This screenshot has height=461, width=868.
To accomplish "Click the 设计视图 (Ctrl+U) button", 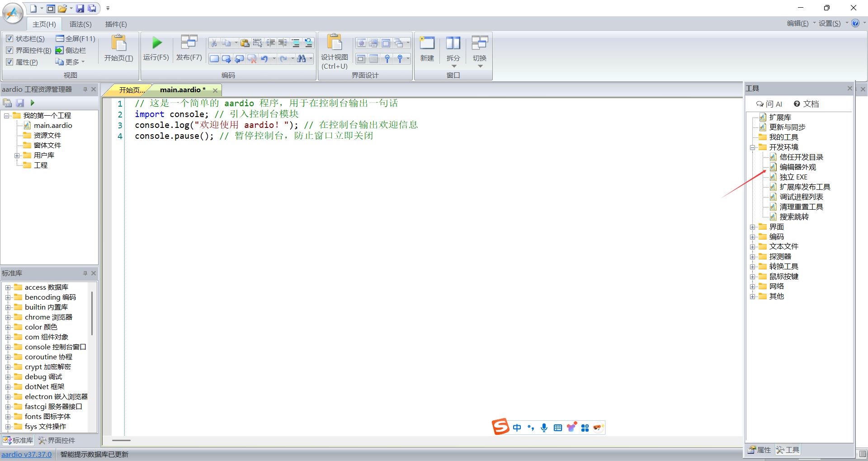I will point(335,52).
